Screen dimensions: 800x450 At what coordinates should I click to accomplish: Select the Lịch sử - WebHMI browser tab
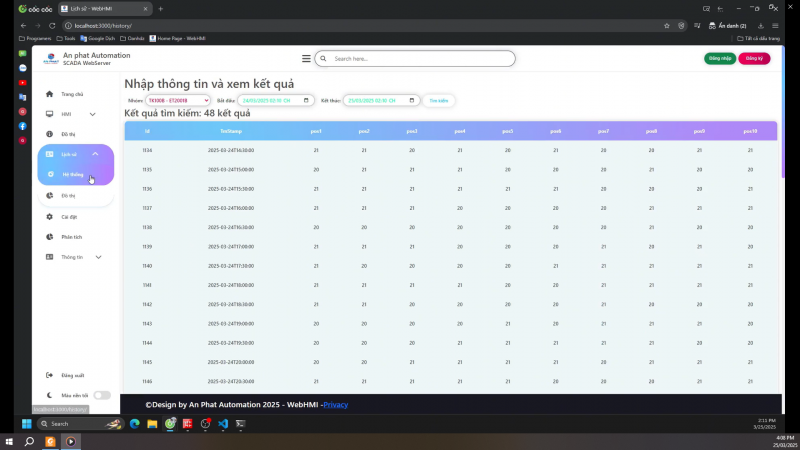pos(105,9)
